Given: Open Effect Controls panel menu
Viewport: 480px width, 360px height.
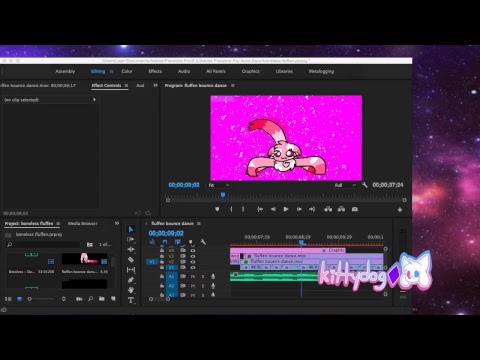Looking at the screenshot, I should point(126,85).
